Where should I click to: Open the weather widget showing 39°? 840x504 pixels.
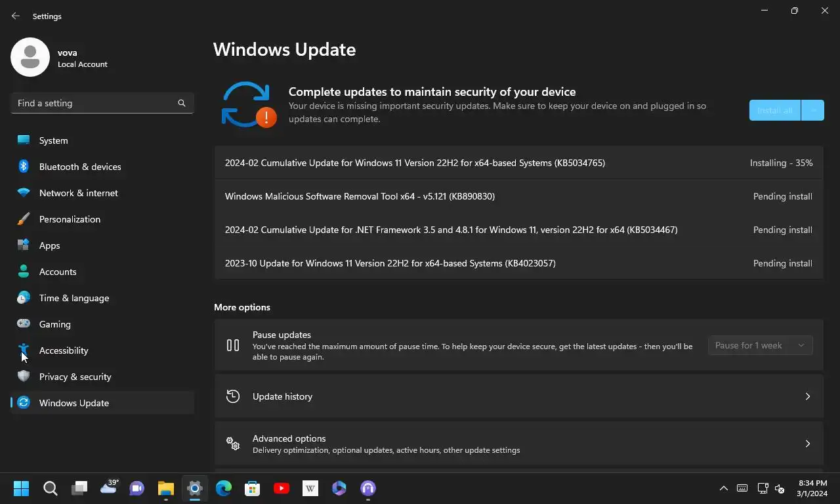(108, 487)
